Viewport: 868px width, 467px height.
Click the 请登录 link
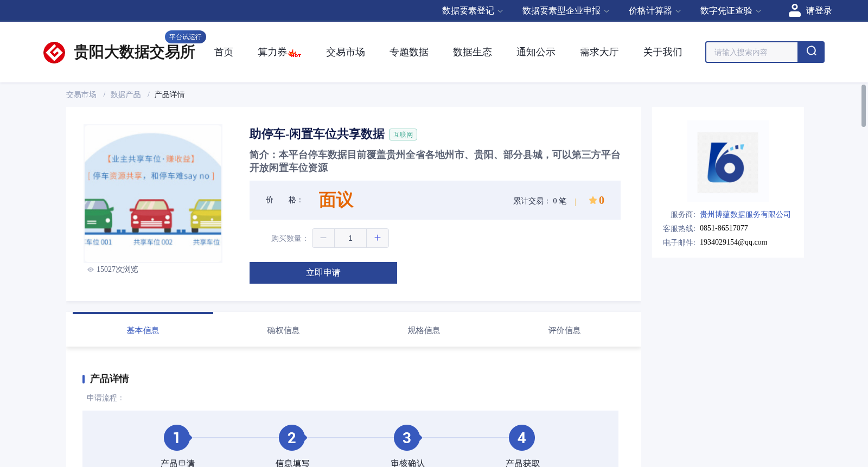coord(819,11)
